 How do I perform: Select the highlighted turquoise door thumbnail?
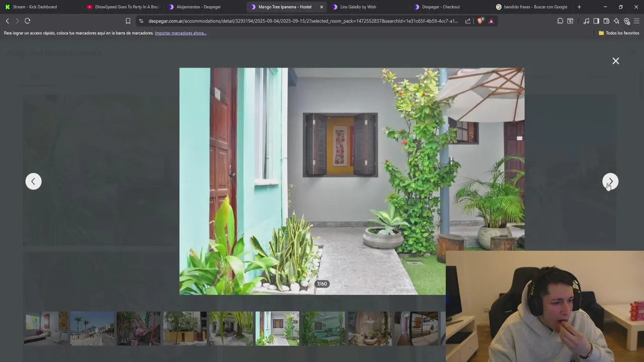[x=277, y=328]
